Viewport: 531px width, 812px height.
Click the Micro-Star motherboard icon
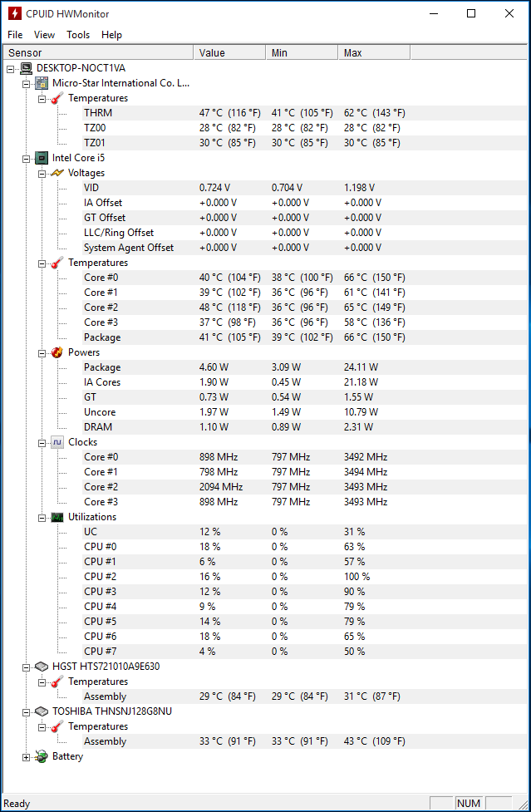(42, 83)
